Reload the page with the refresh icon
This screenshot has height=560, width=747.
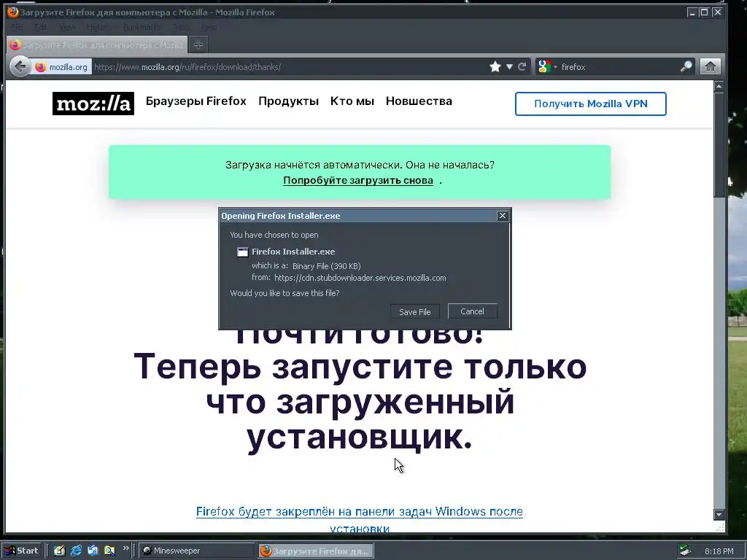(x=522, y=66)
